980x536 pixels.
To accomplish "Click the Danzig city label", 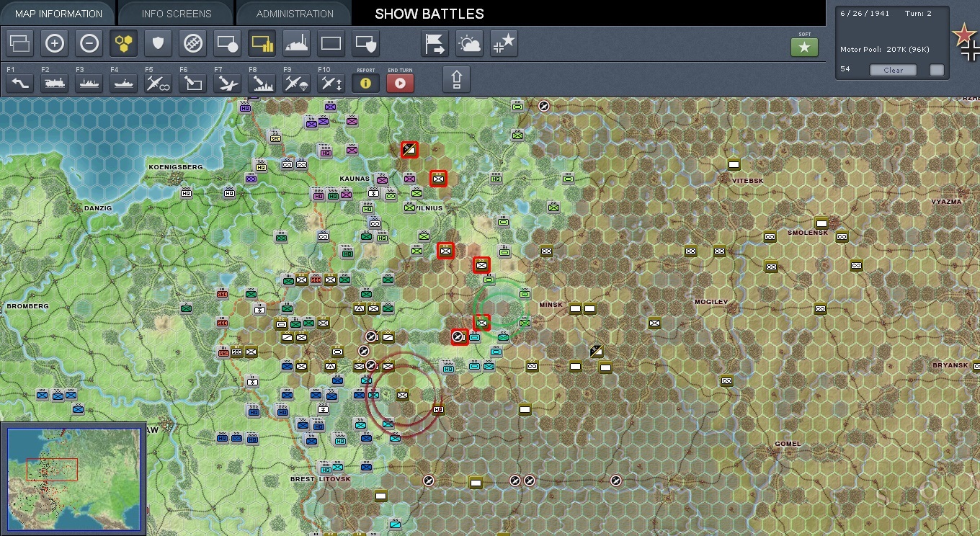I will tap(98, 208).
